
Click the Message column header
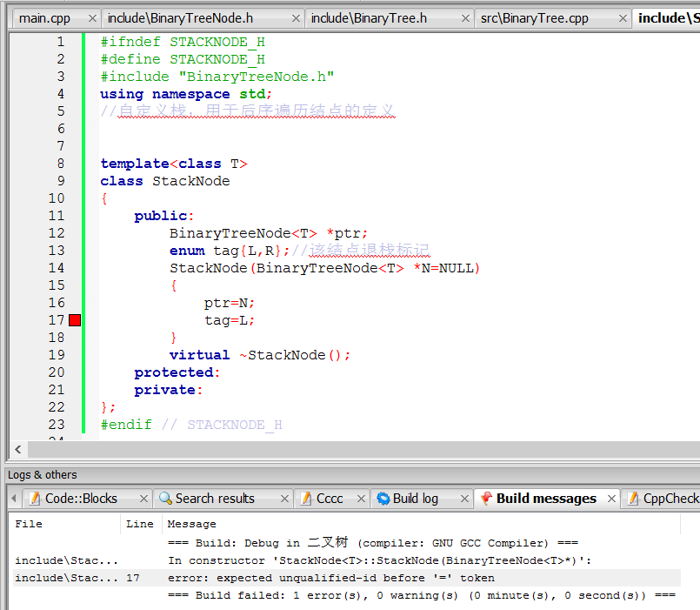[x=420, y=524]
